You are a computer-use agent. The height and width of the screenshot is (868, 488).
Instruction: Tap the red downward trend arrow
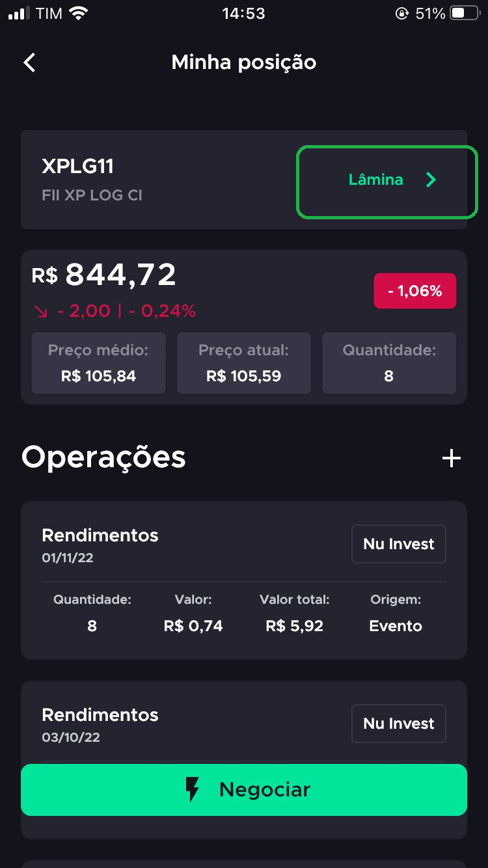tap(42, 312)
